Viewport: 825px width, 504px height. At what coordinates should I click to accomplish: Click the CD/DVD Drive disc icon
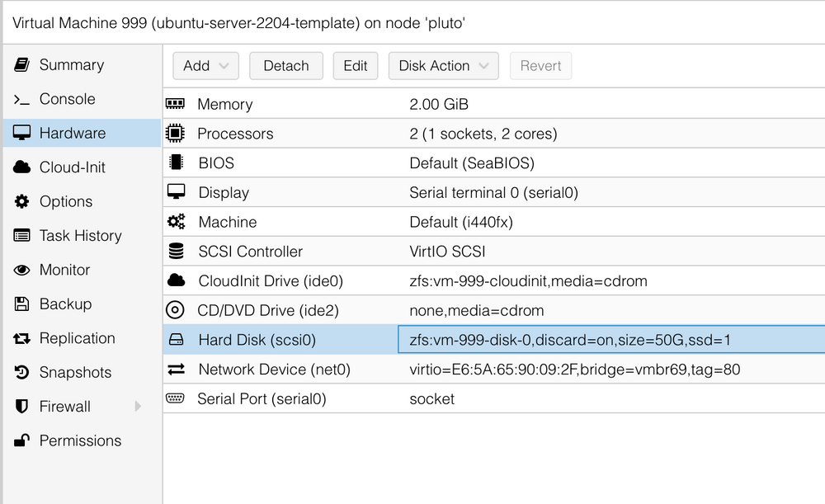coord(177,310)
